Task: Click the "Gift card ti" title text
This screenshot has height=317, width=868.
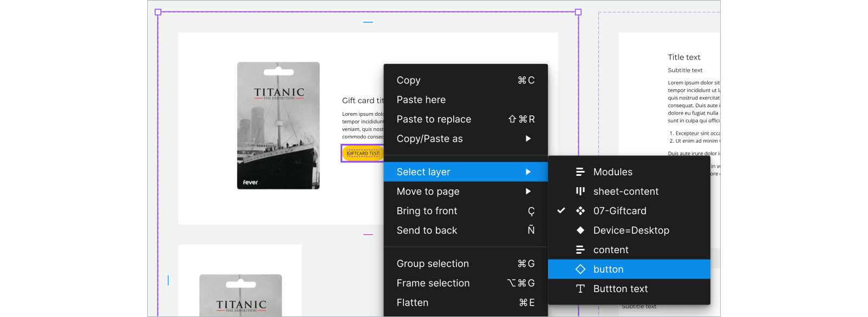Action: (x=363, y=101)
